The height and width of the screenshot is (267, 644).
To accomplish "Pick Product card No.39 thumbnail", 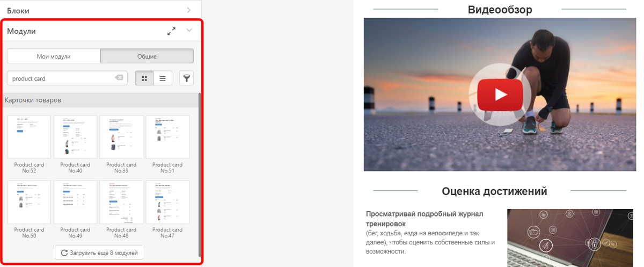I will 121,137.
